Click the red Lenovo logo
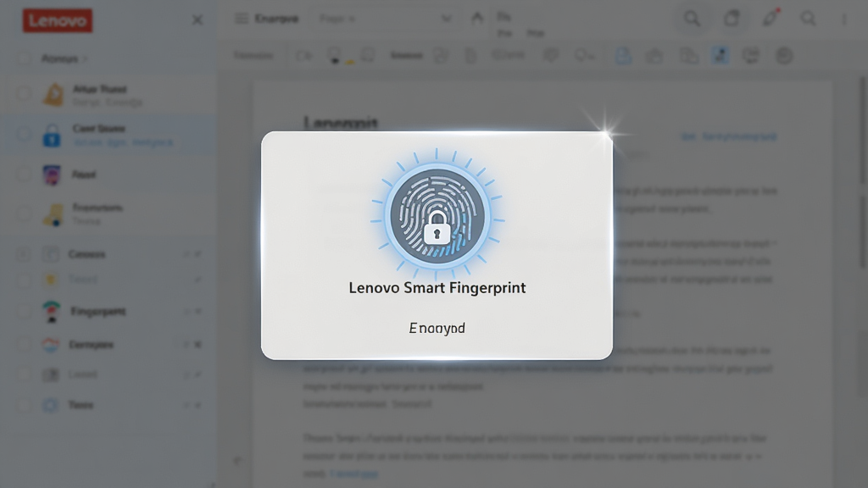The width and height of the screenshot is (868, 488). click(58, 21)
